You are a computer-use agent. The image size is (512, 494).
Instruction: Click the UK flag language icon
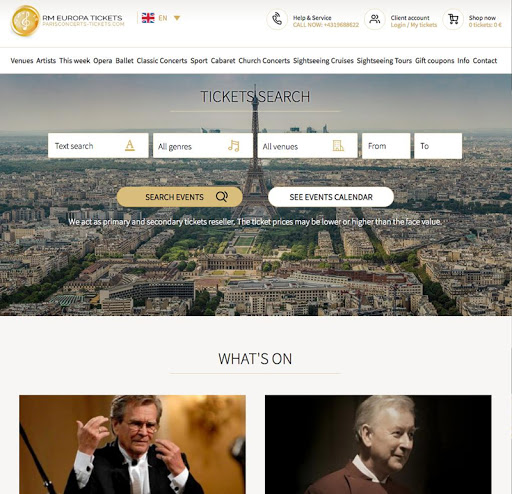click(148, 18)
